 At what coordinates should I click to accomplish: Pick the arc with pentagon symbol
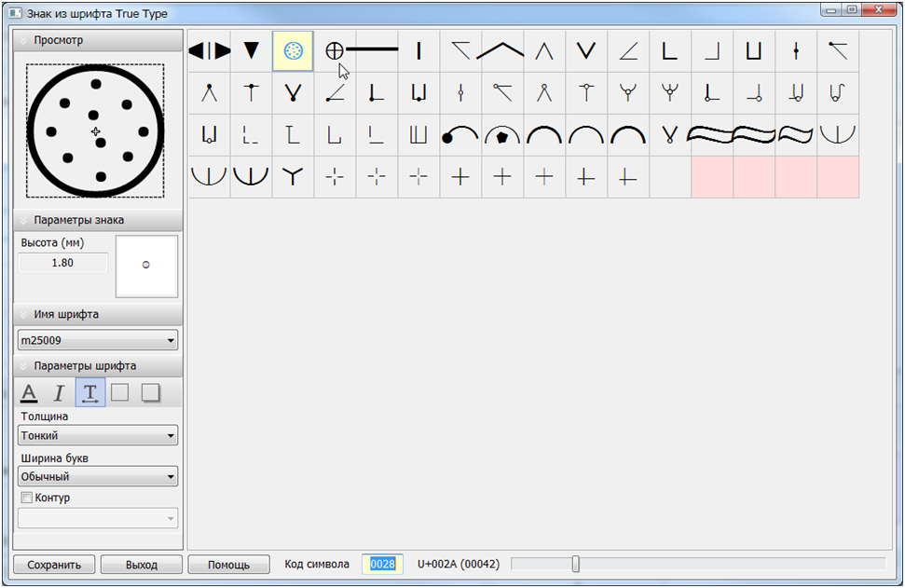502,135
